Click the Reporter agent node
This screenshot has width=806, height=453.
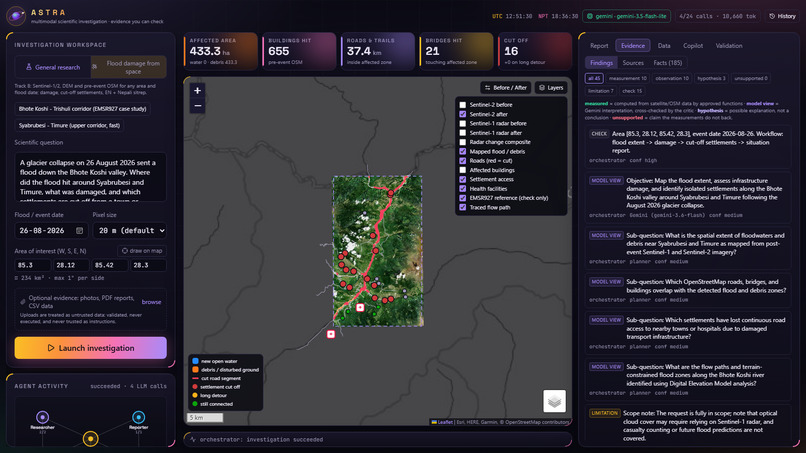click(x=138, y=417)
